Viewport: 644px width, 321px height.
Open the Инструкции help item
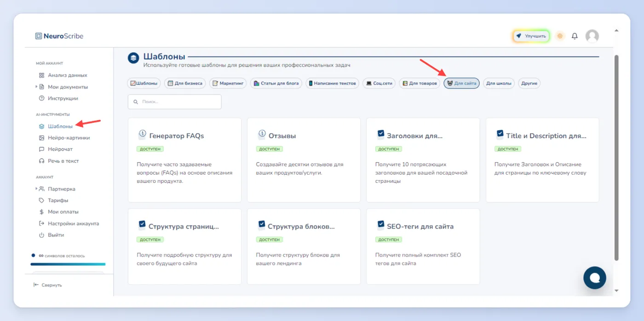tap(58, 99)
